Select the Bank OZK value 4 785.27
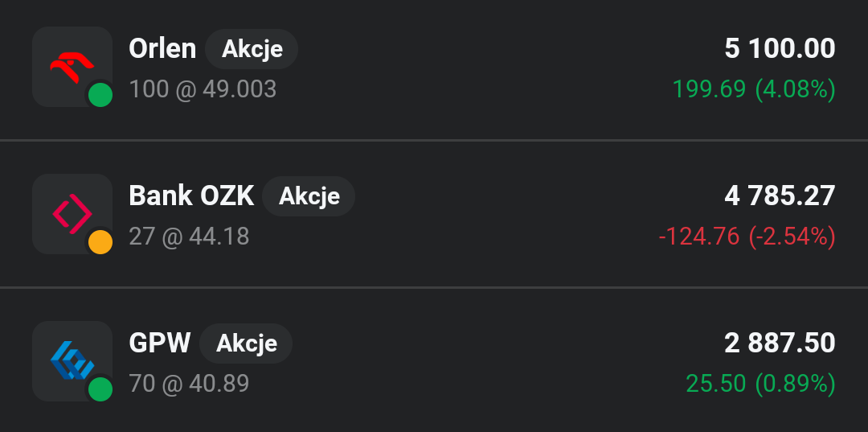This screenshot has width=868, height=432. [780, 195]
